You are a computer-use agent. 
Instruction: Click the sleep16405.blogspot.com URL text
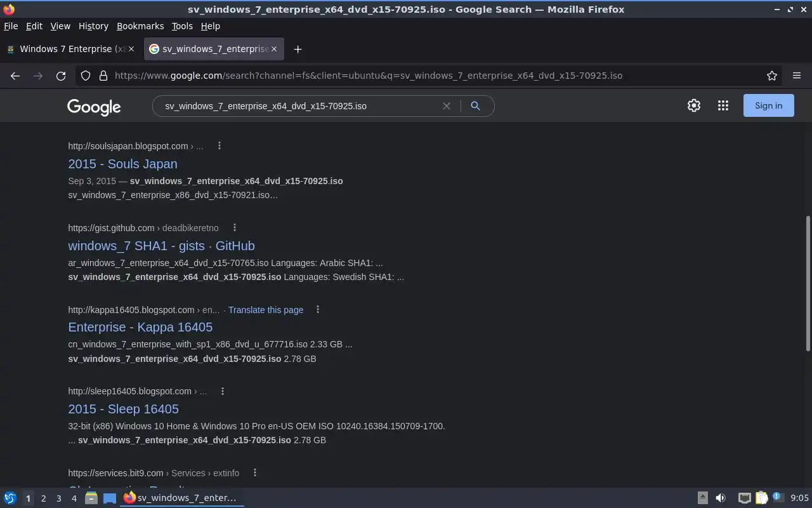pos(129,391)
